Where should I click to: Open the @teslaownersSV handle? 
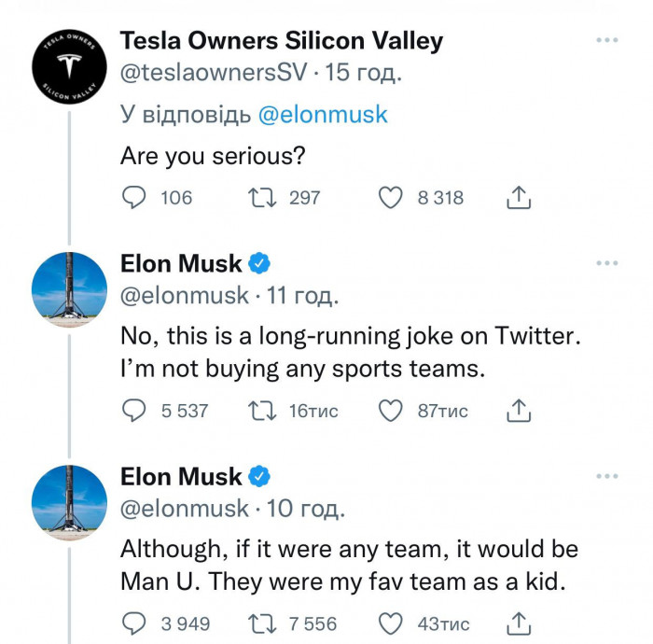tap(214, 72)
